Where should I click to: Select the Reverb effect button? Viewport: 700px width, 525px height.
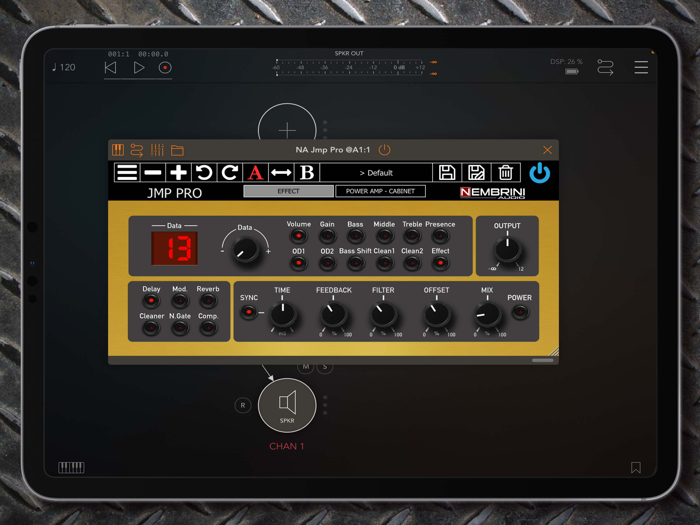coord(208,301)
